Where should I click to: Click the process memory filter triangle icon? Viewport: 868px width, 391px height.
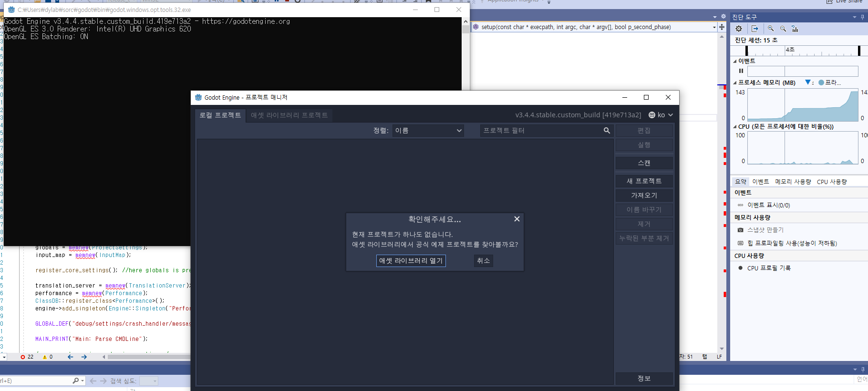pyautogui.click(x=808, y=82)
